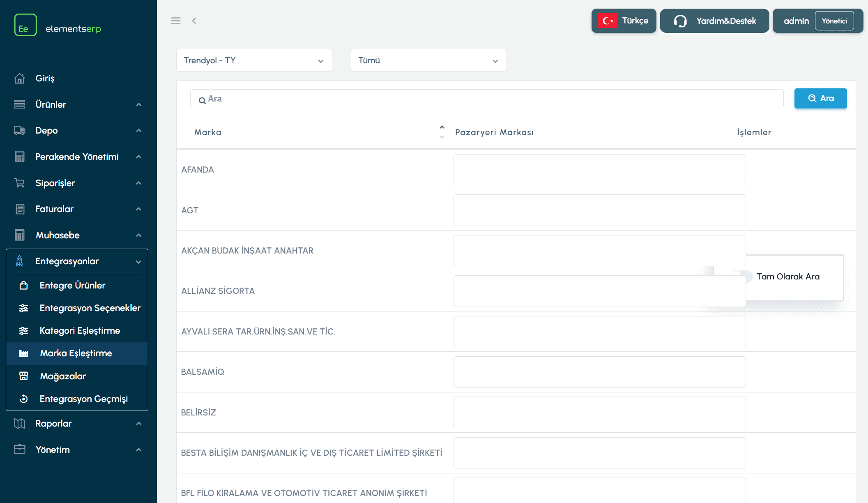Open Kategori Eşleştirme menu item

click(x=80, y=331)
